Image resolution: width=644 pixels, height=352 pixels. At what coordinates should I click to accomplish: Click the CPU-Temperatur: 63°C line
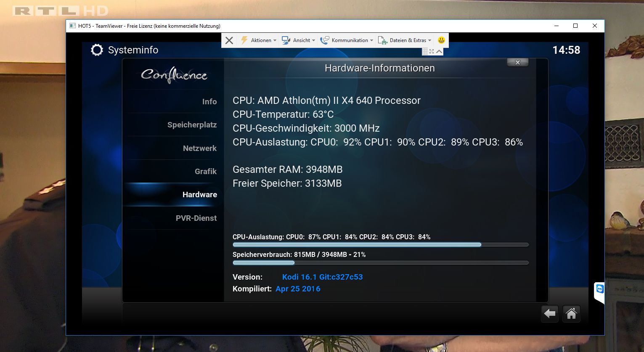click(283, 114)
